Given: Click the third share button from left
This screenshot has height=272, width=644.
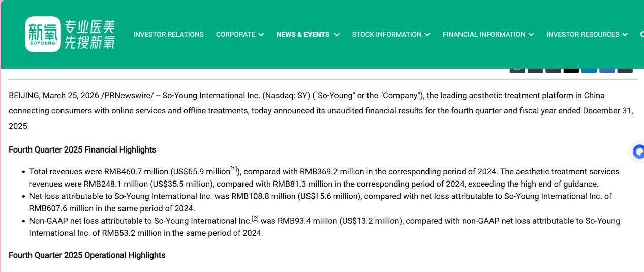Looking at the screenshot, I should (x=553, y=69).
